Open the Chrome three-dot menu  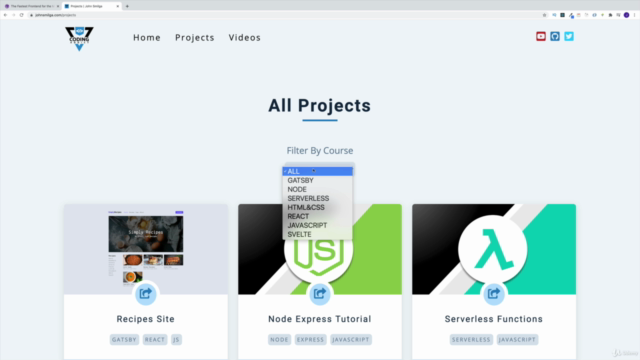pyautogui.click(x=634, y=15)
